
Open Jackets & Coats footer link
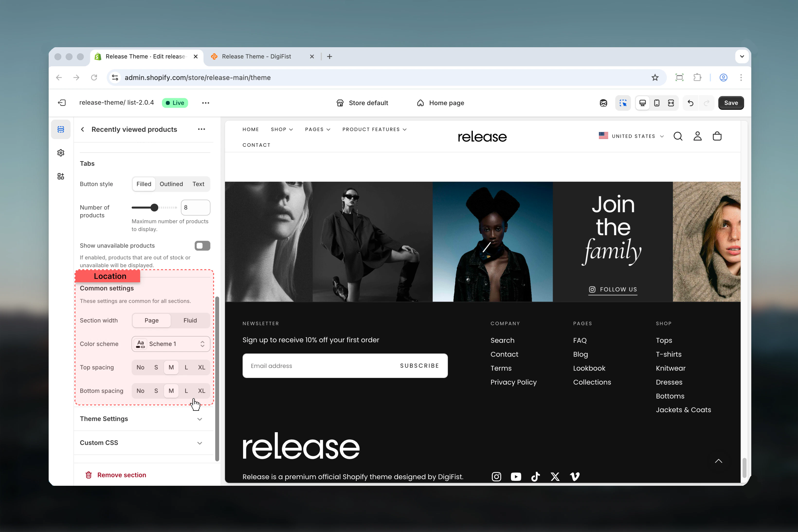683,410
